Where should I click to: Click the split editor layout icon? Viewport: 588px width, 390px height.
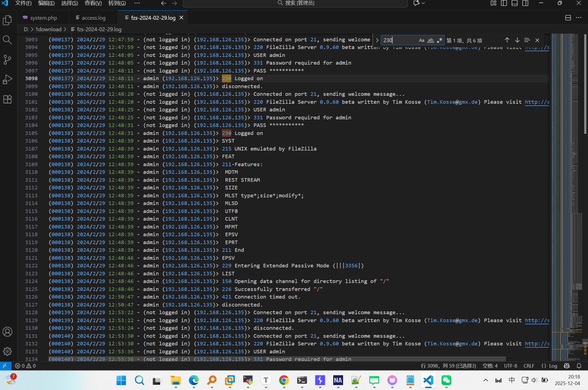click(568, 18)
